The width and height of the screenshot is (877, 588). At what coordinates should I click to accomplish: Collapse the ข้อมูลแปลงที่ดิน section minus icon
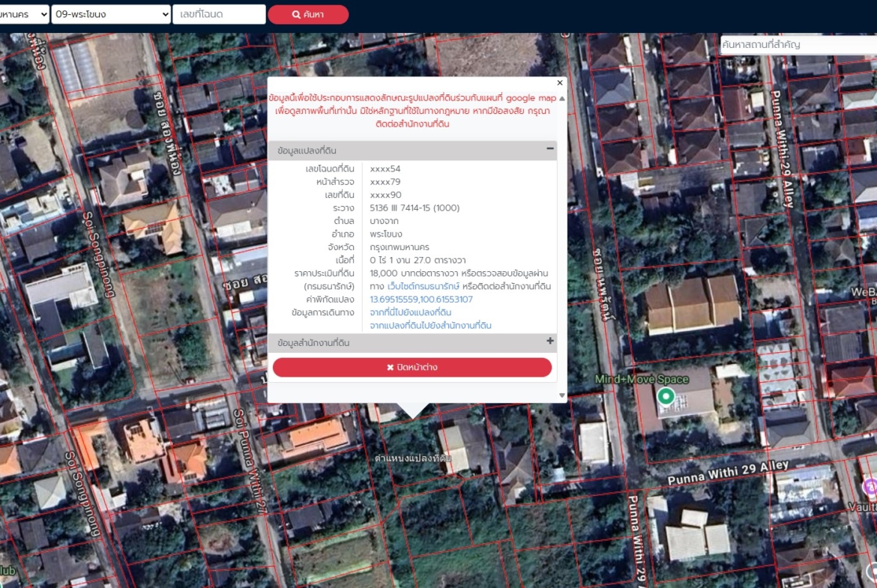[x=550, y=149]
